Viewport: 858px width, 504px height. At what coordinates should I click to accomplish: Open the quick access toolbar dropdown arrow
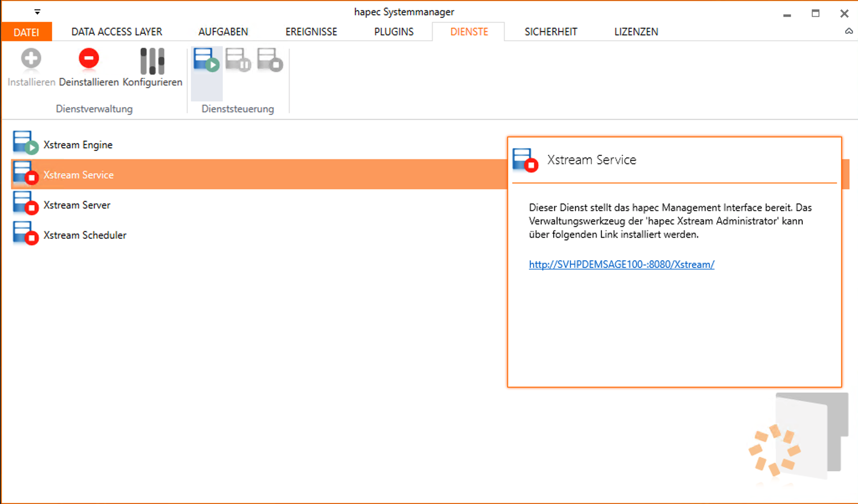[37, 12]
